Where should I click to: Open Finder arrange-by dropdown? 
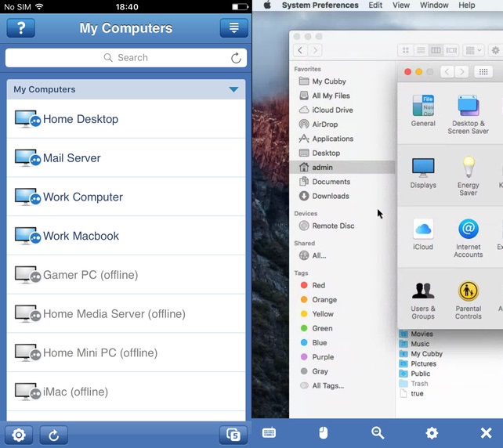pos(474,50)
